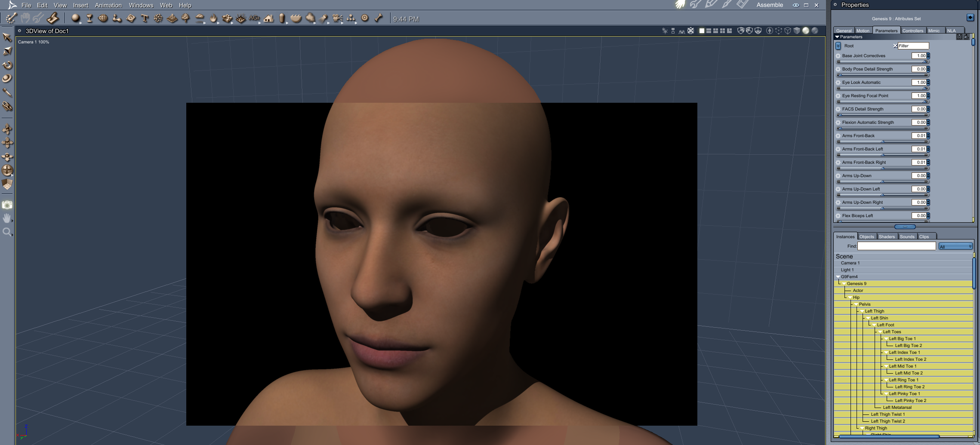The height and width of the screenshot is (445, 980).
Task: Click the Eye Resting Focal Point value box
Action: tap(919, 96)
